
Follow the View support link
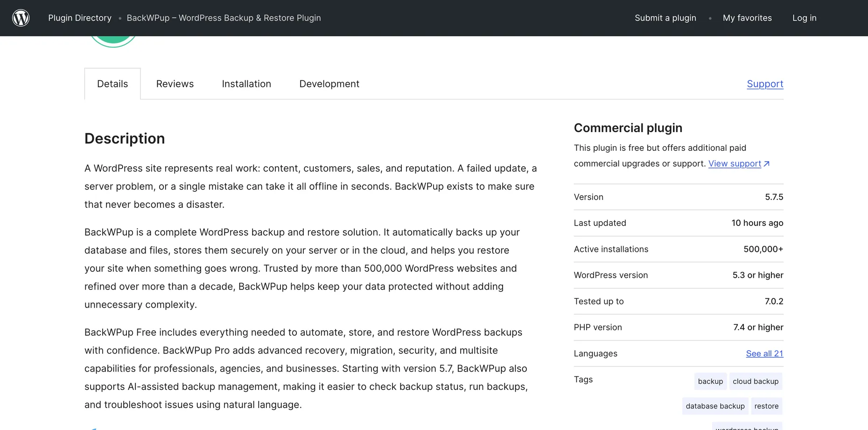point(735,163)
